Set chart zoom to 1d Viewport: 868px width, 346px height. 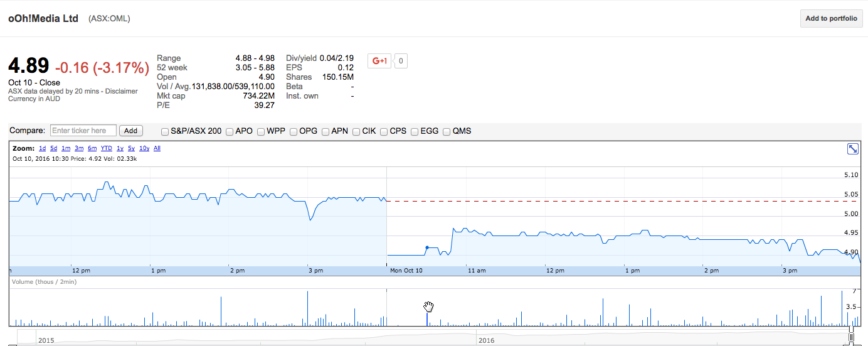(42, 149)
